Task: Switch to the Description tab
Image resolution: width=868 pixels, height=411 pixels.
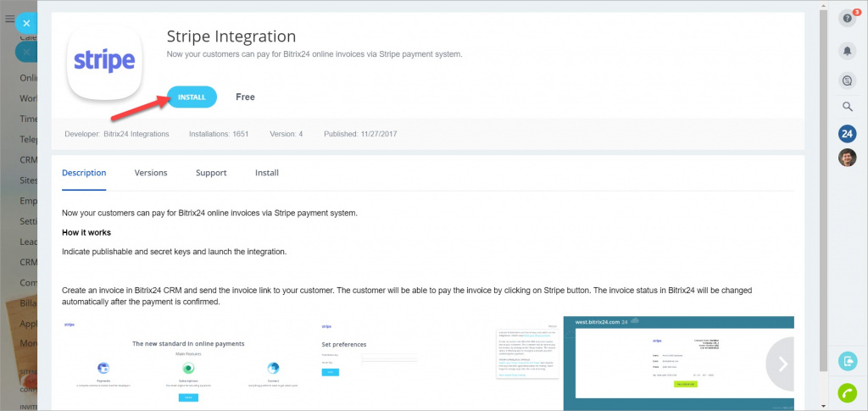Action: (x=84, y=173)
